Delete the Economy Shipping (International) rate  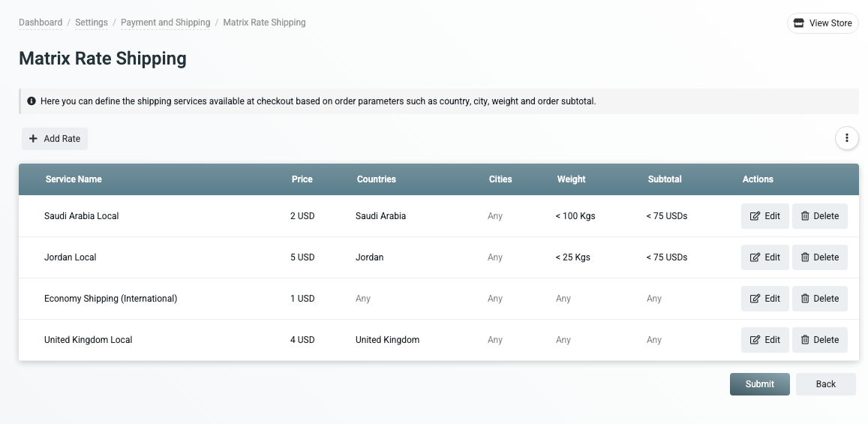coord(819,299)
